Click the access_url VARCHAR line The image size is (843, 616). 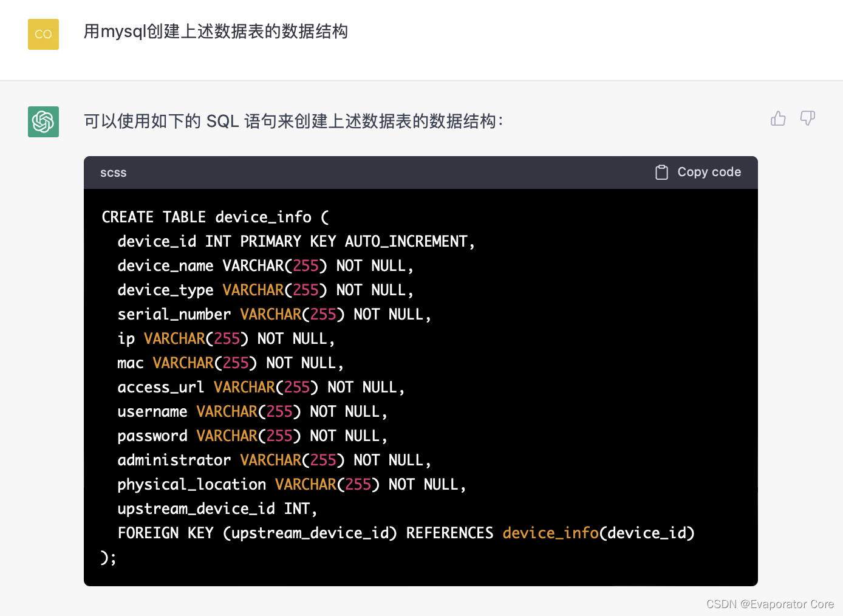(x=261, y=388)
